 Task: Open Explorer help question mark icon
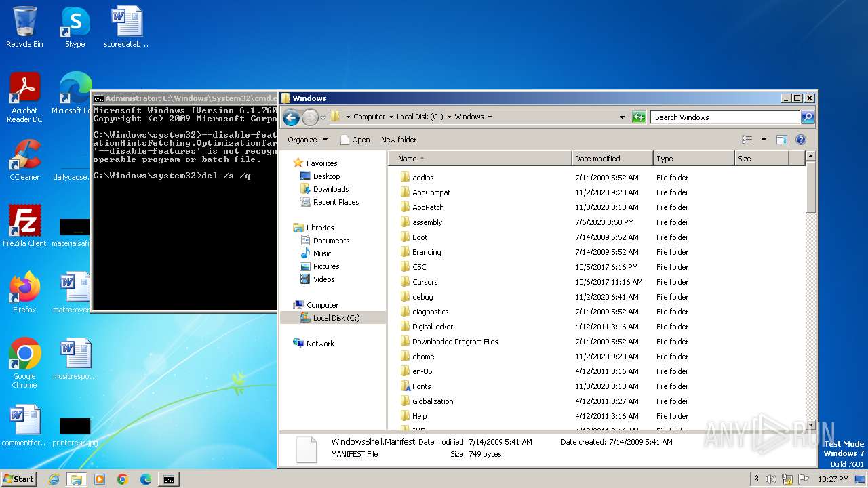800,140
